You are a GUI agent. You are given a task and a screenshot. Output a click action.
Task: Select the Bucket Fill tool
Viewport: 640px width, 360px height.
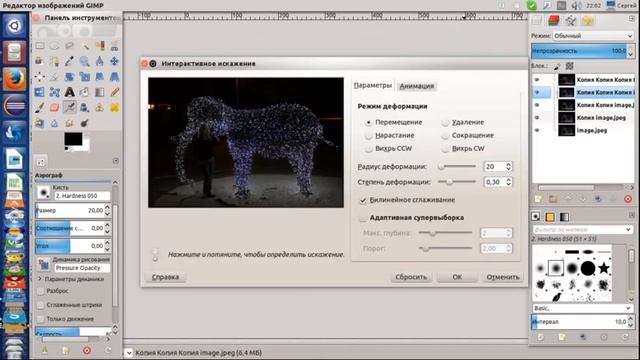point(84,92)
